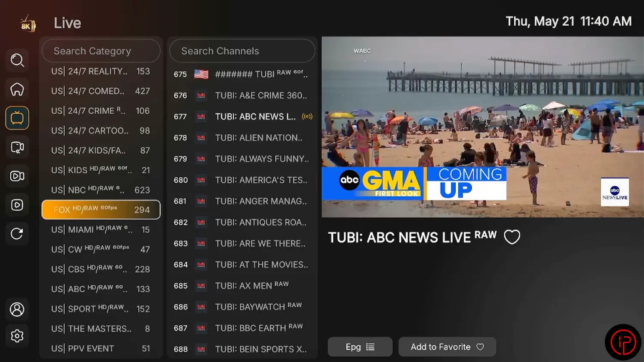Select US| PPV EVENT category
The height and width of the screenshot is (362, 644).
coord(101,349)
